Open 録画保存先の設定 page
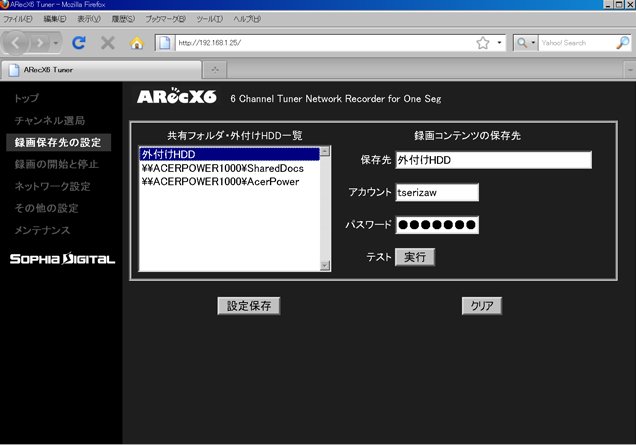636x445 pixels. pos(58,142)
